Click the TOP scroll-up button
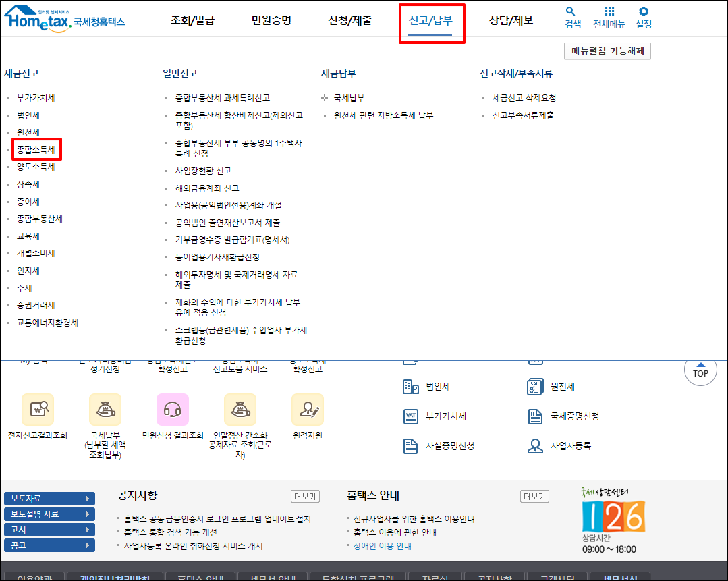Image resolution: width=728 pixels, height=581 pixels. (700, 370)
